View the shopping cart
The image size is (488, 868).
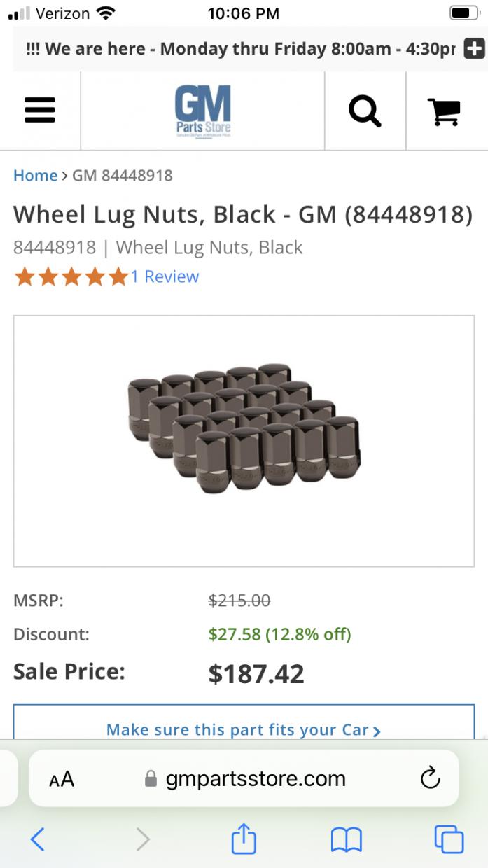click(x=444, y=111)
